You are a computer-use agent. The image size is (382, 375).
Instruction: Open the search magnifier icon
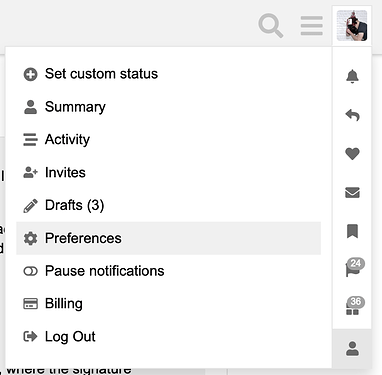[x=271, y=25]
